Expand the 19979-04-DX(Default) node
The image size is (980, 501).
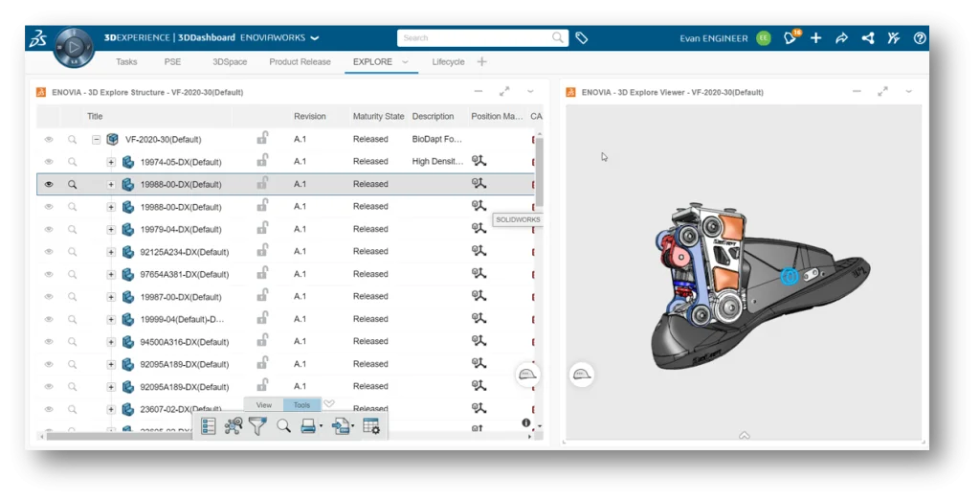[111, 230]
